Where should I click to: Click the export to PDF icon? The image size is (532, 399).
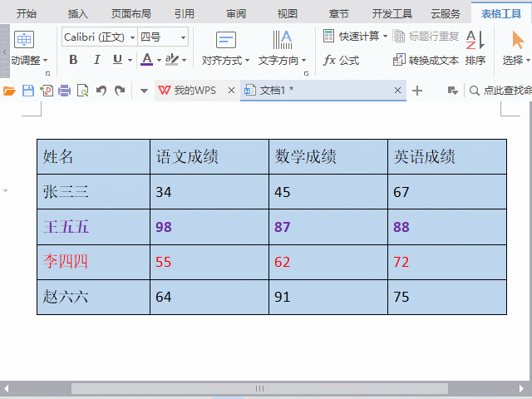pyautogui.click(x=47, y=91)
